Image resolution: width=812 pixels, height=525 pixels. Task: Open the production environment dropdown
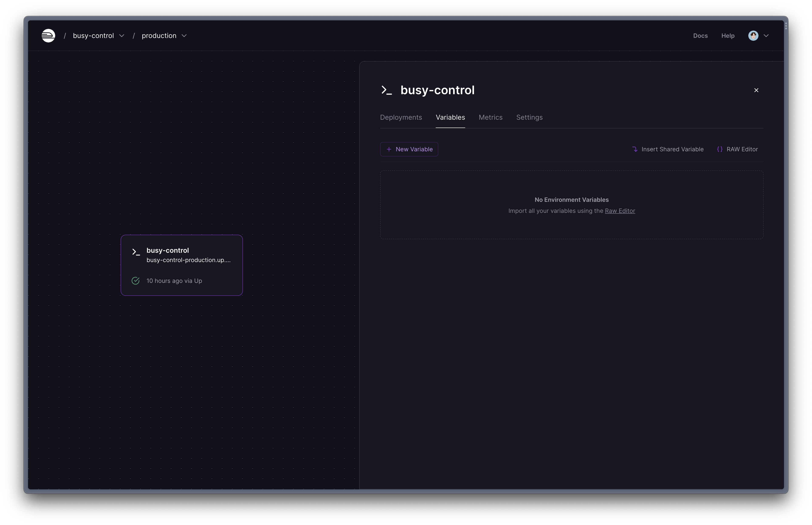[184, 36]
